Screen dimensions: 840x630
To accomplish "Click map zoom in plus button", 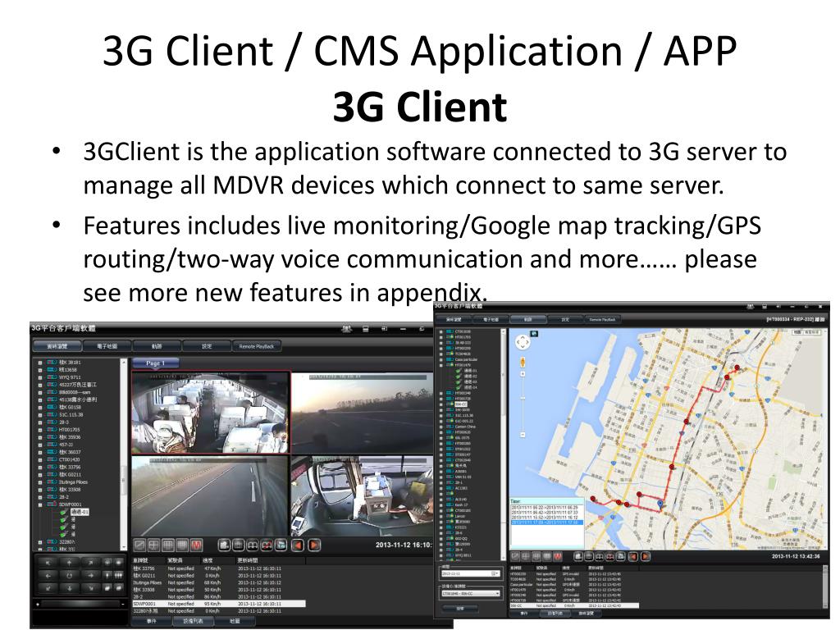I will (x=523, y=374).
